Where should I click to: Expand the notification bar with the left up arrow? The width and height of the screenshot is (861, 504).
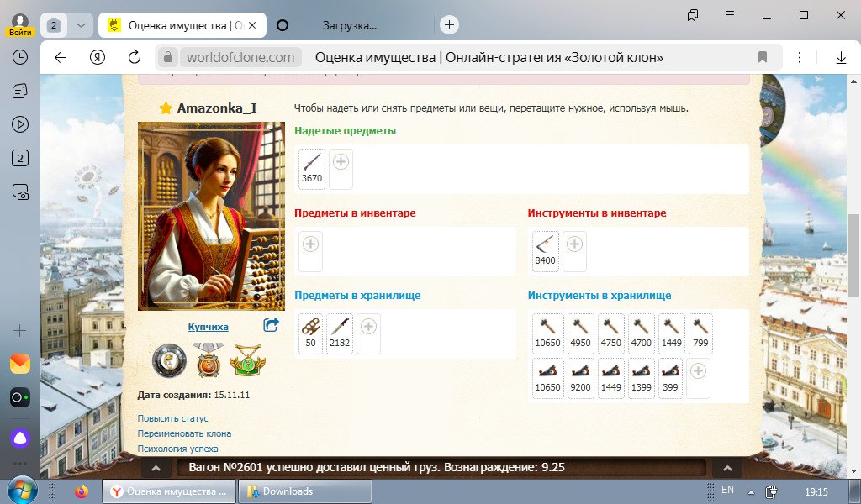[x=156, y=468]
